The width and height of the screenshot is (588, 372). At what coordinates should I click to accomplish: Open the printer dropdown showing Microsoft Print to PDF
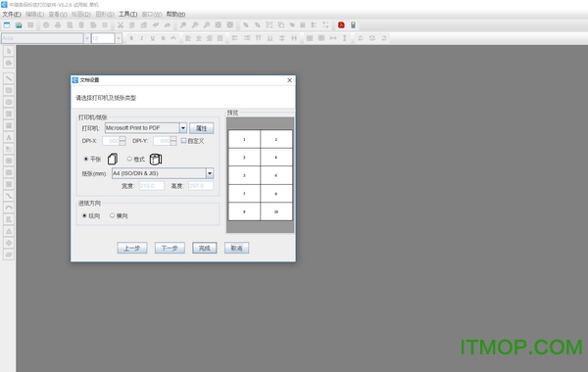click(182, 128)
